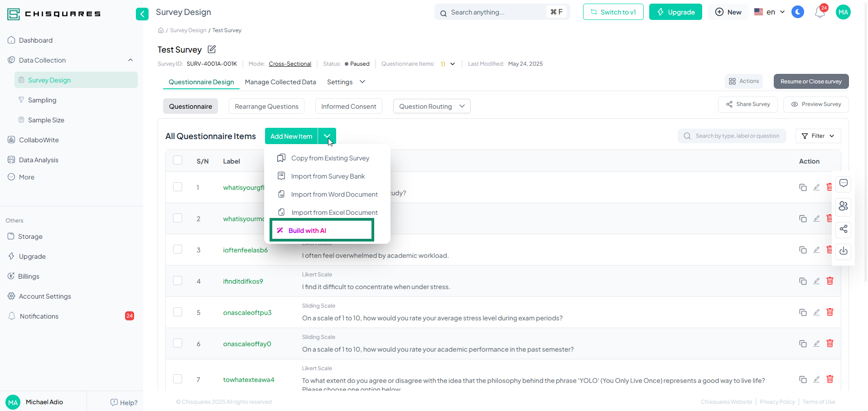Check the select-all checkbox in table header
868x411 pixels.
pyautogui.click(x=178, y=160)
